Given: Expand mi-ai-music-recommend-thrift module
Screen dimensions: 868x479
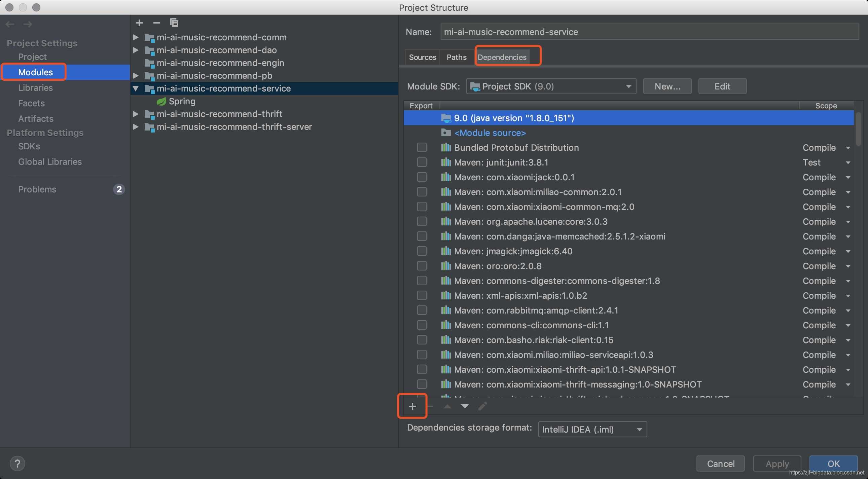Looking at the screenshot, I should coord(135,114).
